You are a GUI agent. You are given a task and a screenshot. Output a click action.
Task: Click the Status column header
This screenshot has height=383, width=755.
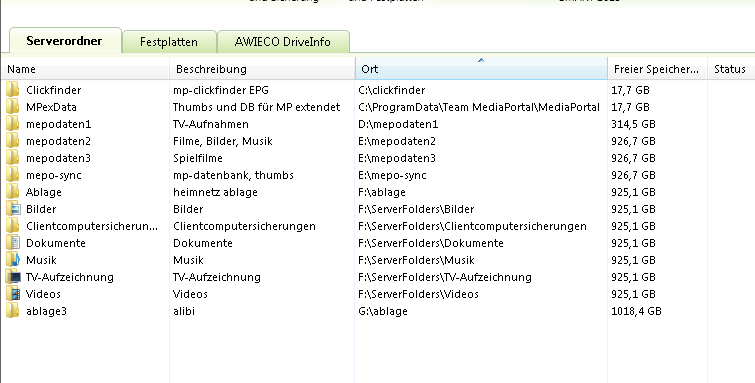[731, 69]
